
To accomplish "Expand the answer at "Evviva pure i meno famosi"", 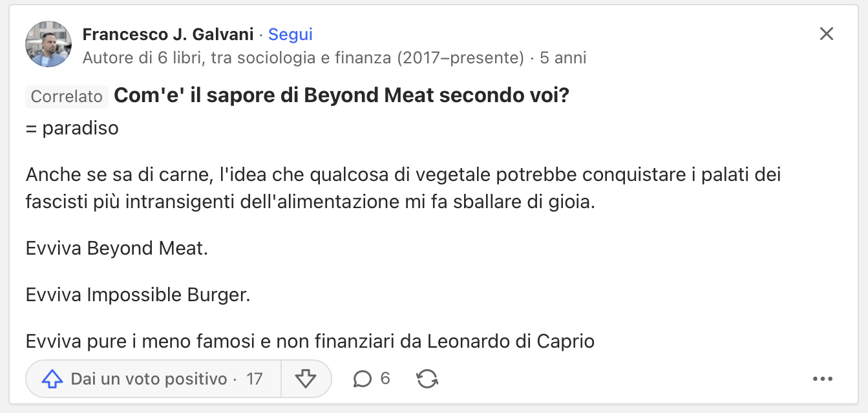I will point(310,341).
